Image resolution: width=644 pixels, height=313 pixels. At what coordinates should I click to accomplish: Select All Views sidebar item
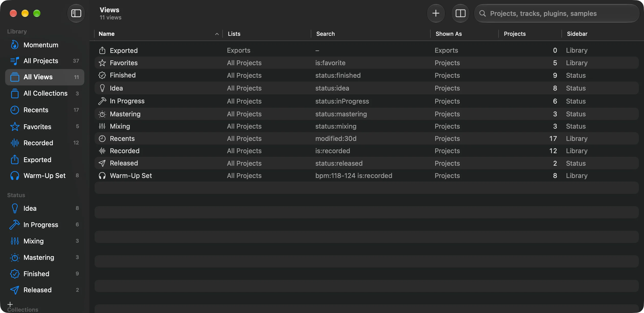(x=45, y=77)
